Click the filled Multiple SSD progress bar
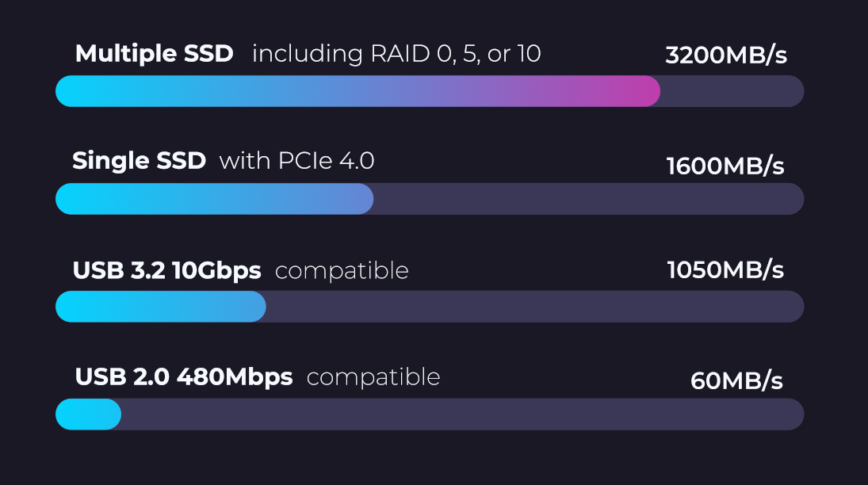This screenshot has width=868, height=485. click(358, 91)
